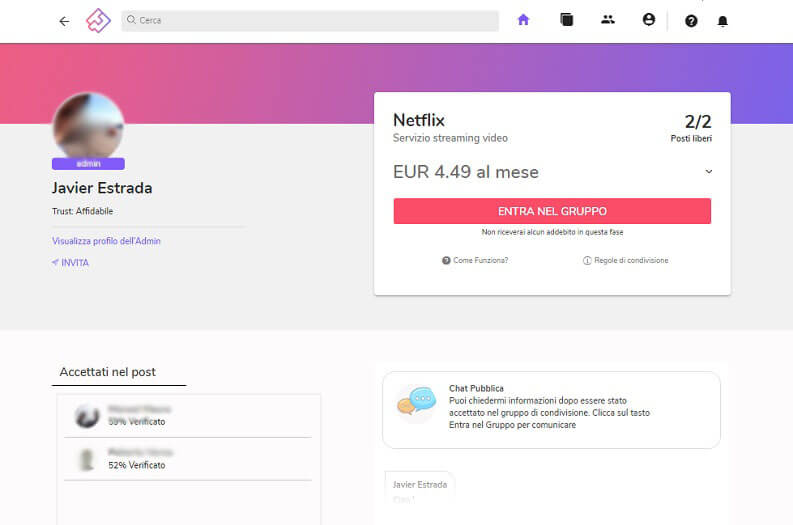Viewport: 793px width, 525px height.
Task: Click 'Non riceverai alcun addebito' note
Action: coord(552,232)
